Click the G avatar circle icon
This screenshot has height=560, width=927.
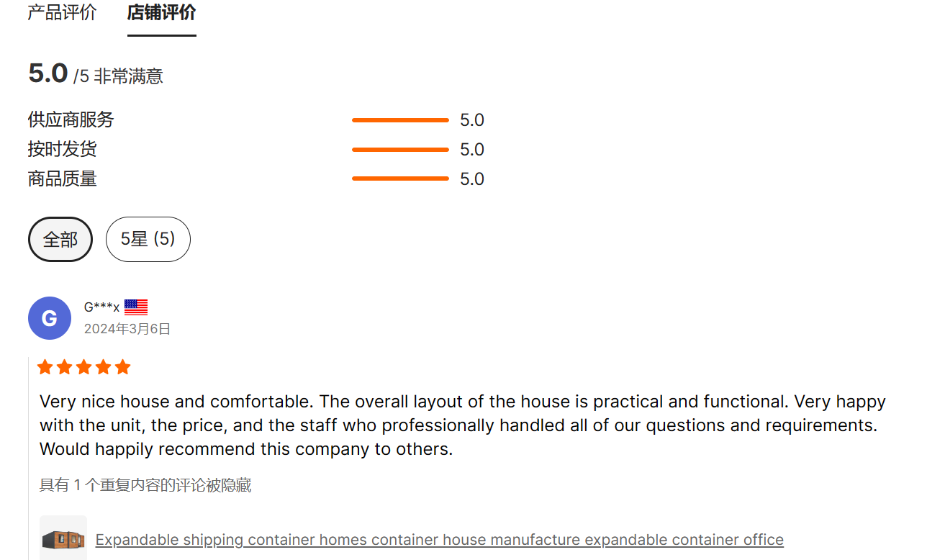click(50, 318)
